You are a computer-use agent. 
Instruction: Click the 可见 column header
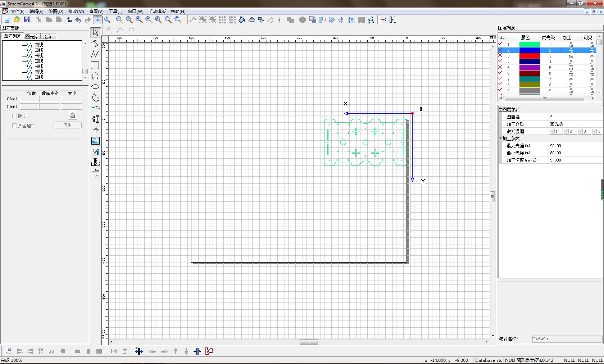pos(588,37)
